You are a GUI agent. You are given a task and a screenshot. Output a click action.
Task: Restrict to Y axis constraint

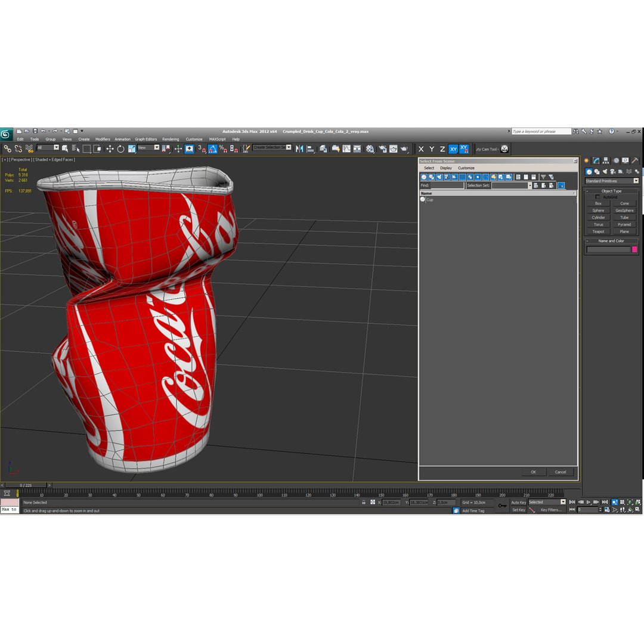(432, 149)
